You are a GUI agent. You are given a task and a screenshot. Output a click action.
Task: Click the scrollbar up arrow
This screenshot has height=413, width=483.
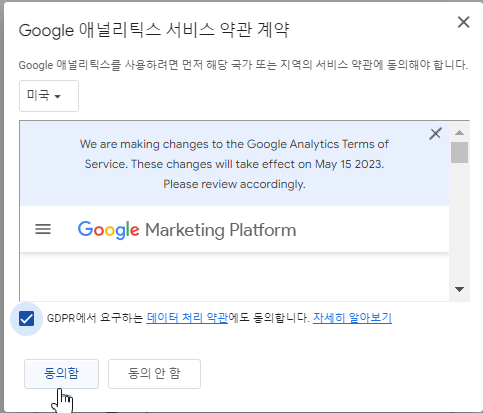coord(459,133)
